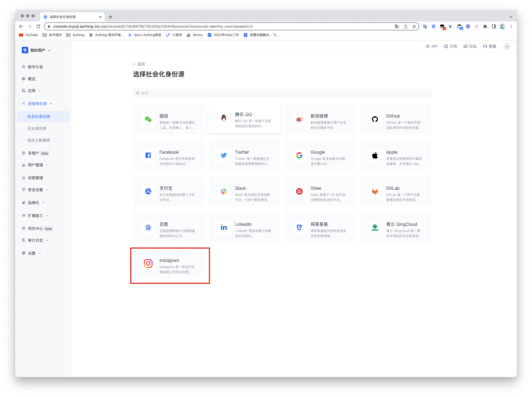The width and height of the screenshot is (532, 397).
Task: Expand the 应用 sidebar section
Action: [33, 90]
